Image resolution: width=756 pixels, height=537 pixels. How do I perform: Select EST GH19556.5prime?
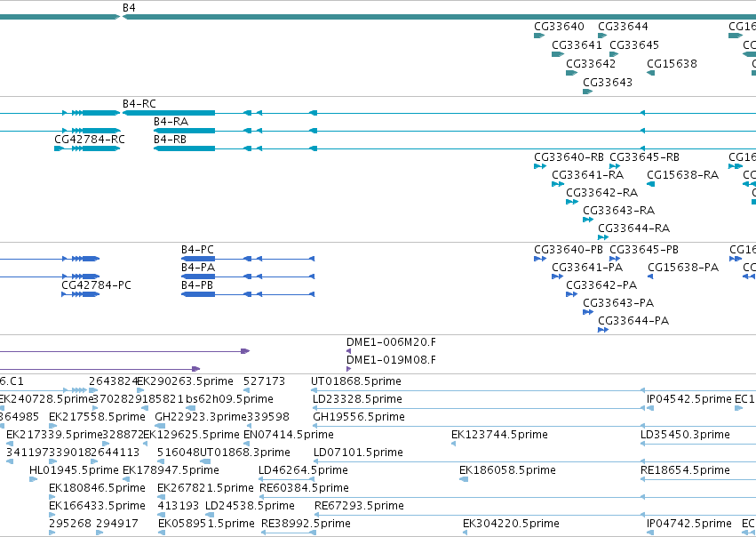click(359, 417)
